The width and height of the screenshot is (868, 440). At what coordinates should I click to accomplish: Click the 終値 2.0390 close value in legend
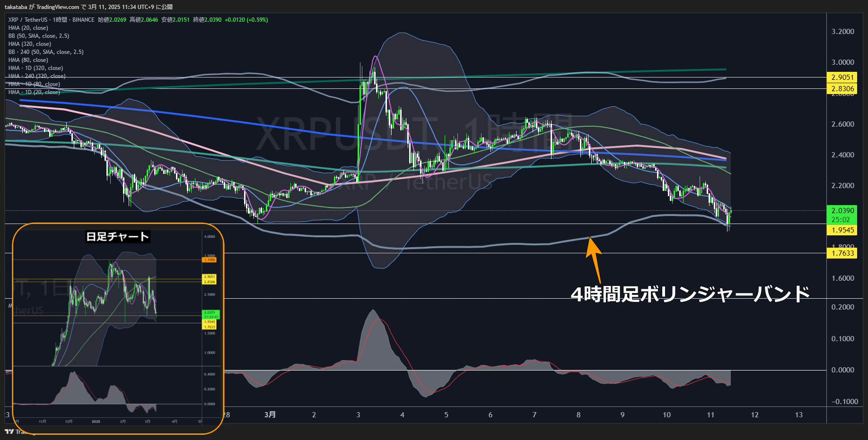click(x=207, y=20)
